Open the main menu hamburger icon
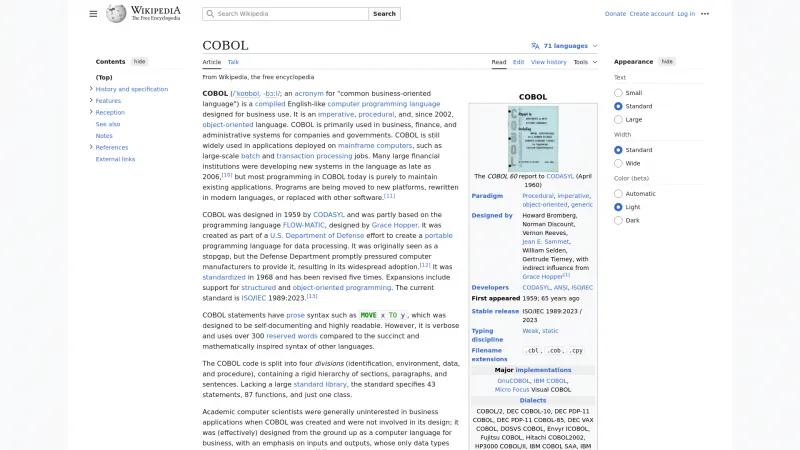Image resolution: width=800 pixels, height=450 pixels. click(93, 14)
